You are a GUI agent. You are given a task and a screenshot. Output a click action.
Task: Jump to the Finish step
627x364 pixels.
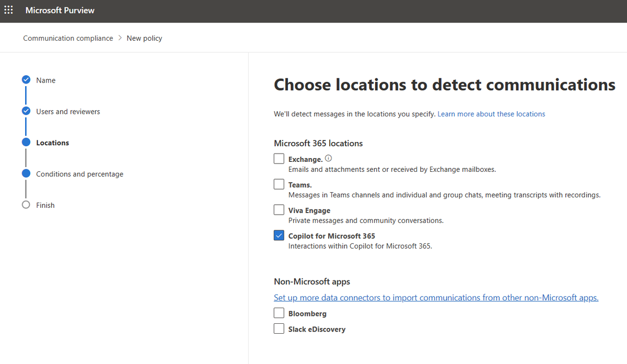click(x=45, y=206)
